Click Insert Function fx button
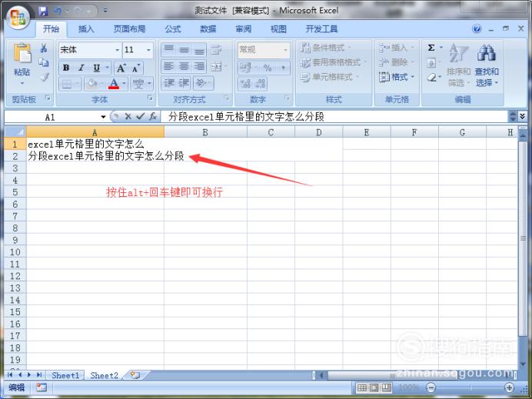The height and width of the screenshot is (399, 532). (x=153, y=117)
